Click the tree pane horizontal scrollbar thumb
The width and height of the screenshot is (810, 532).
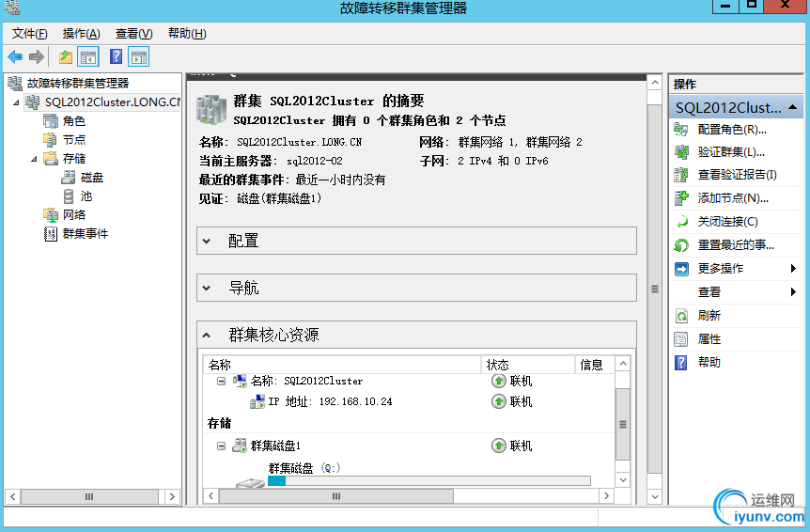click(x=89, y=497)
